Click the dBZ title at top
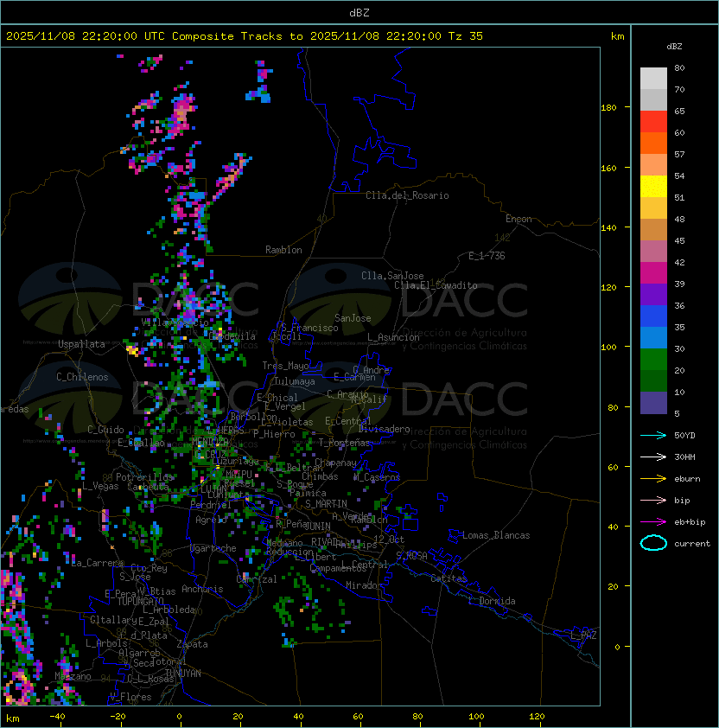Image resolution: width=719 pixels, height=728 pixels. pyautogui.click(x=359, y=13)
